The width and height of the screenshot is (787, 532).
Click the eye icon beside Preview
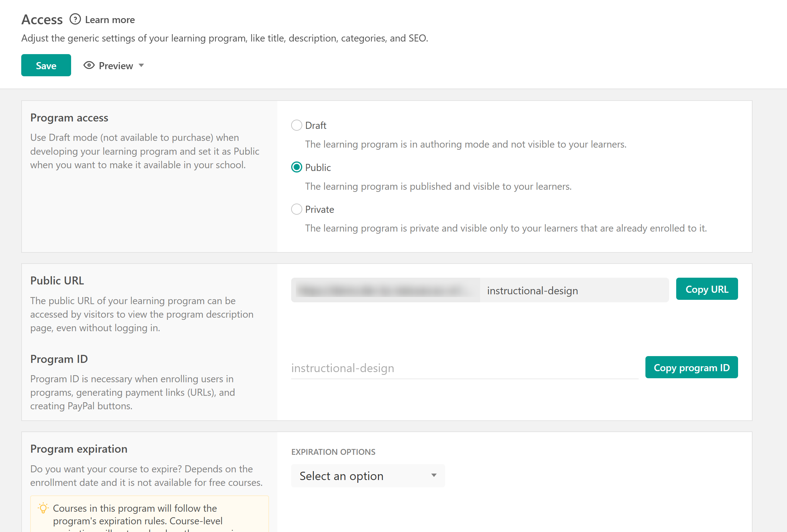coord(89,65)
